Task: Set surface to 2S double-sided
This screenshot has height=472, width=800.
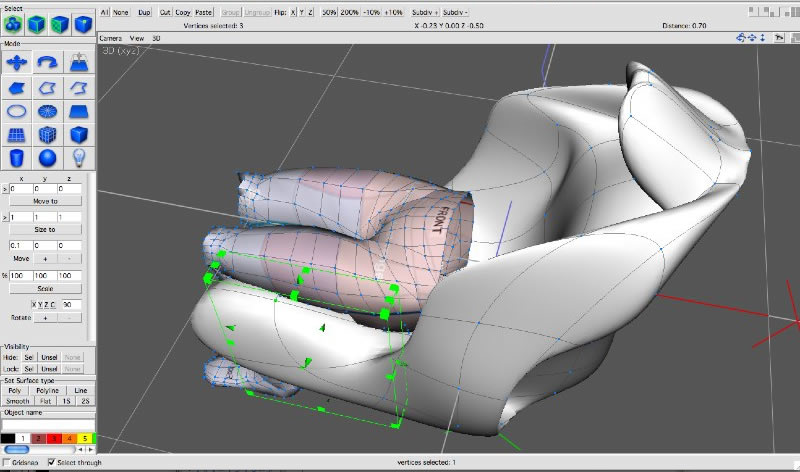Action: (85, 402)
